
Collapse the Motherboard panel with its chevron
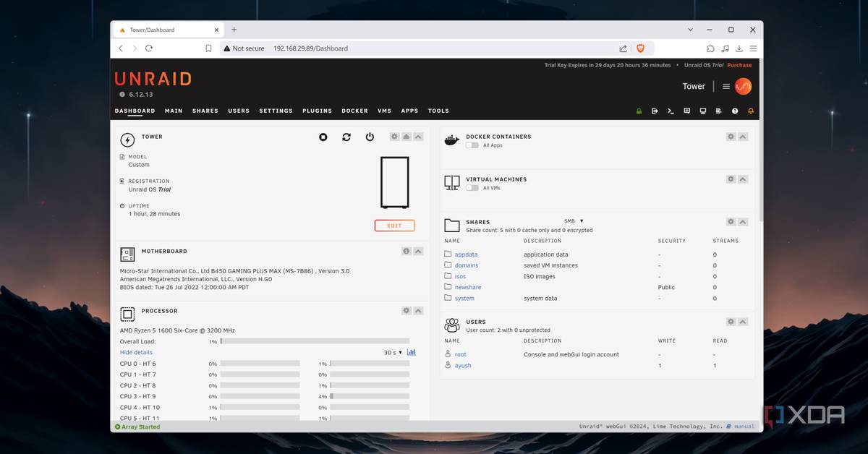[x=418, y=252]
